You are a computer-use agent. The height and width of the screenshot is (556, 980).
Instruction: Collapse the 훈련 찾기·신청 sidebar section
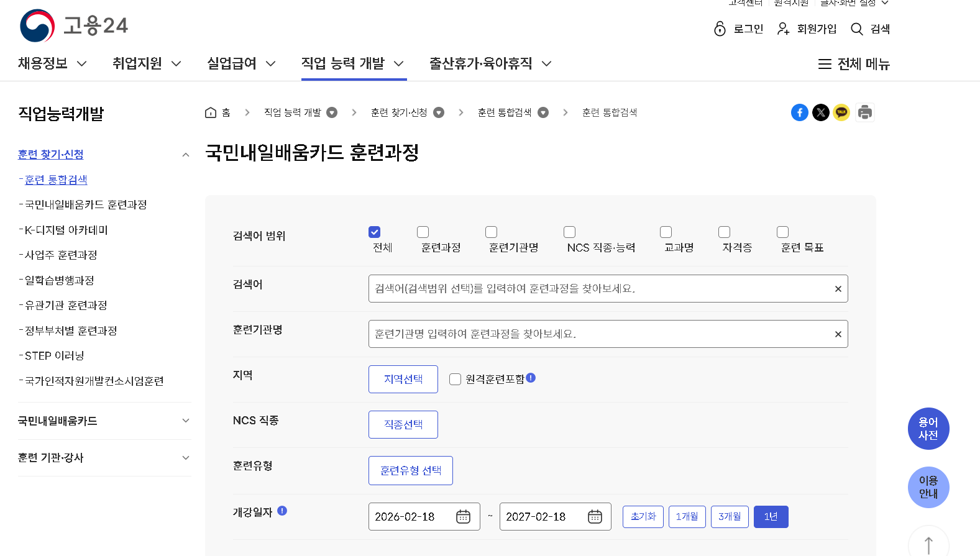[185, 155]
